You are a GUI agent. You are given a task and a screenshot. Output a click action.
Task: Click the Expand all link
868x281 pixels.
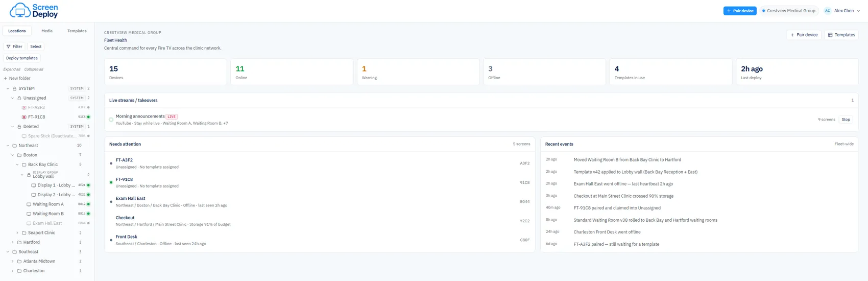[12, 69]
